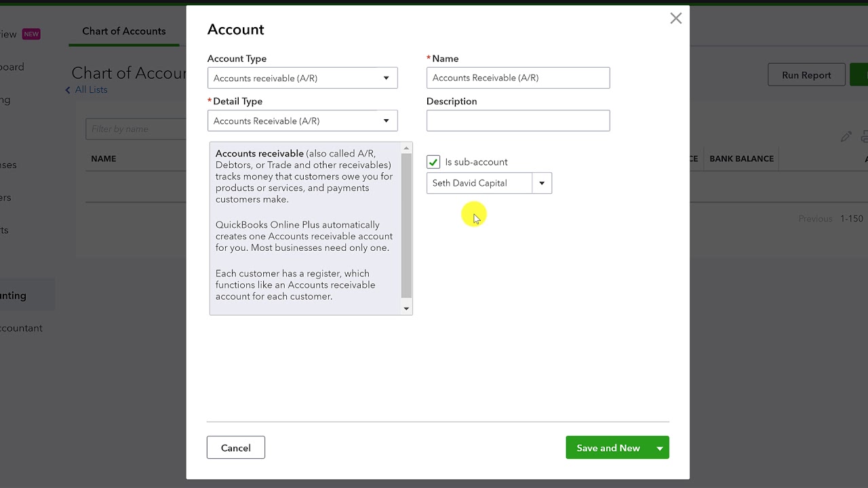Click the Previous pagination link

pos(815,219)
